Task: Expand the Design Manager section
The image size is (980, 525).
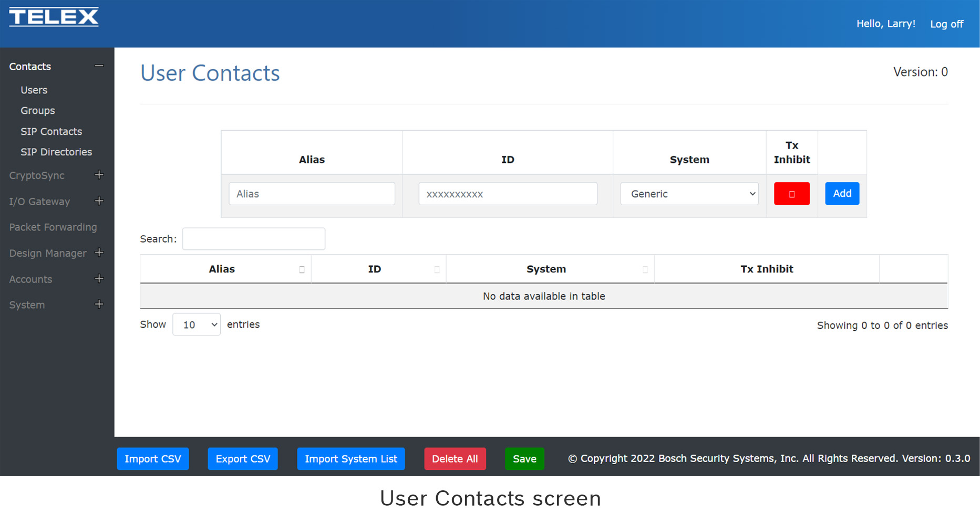Action: [99, 253]
